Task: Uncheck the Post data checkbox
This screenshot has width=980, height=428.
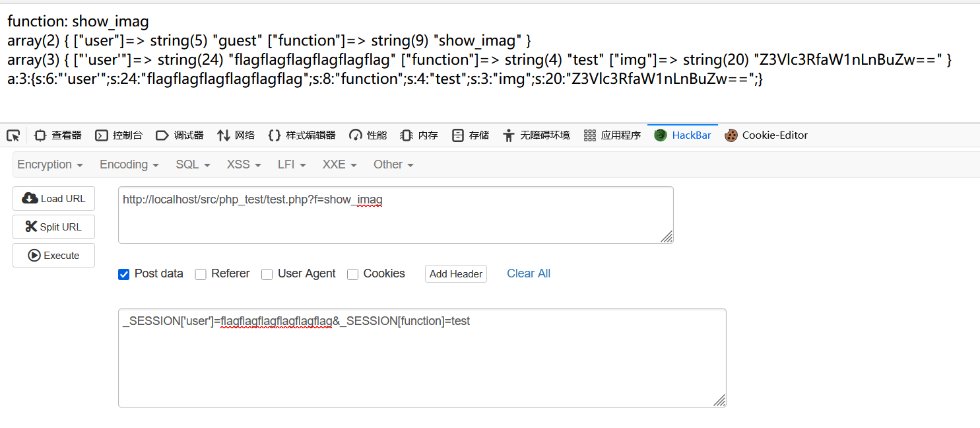Action: 123,273
